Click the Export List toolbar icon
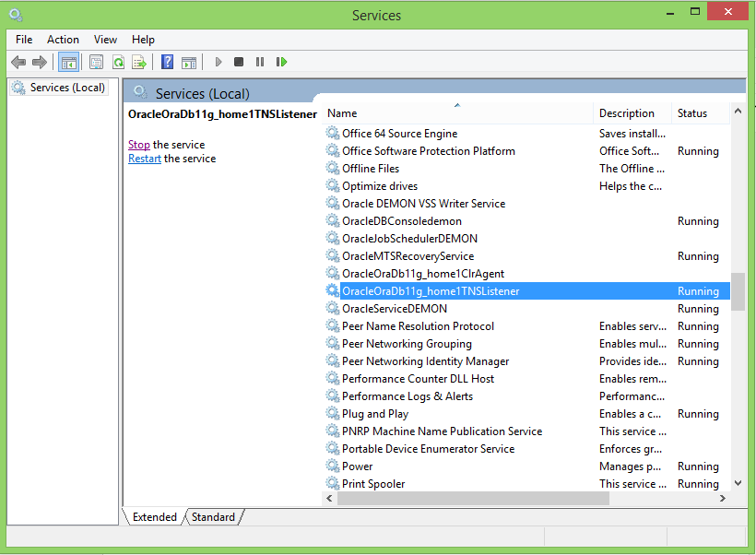 click(x=139, y=62)
